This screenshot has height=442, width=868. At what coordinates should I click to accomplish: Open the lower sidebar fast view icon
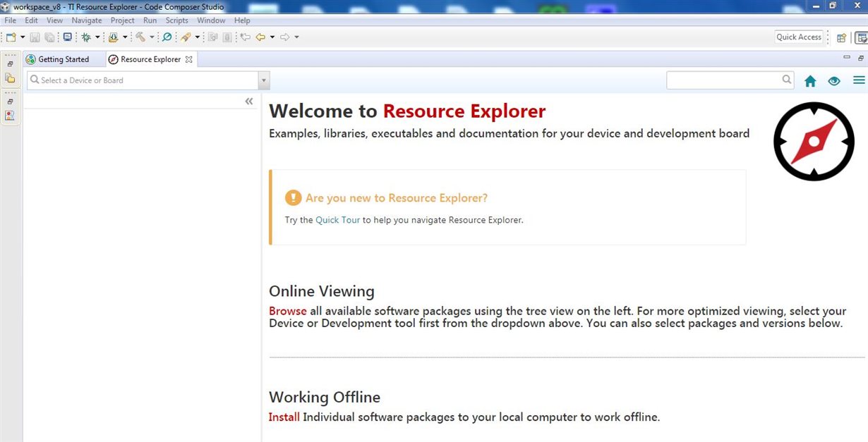[10, 116]
